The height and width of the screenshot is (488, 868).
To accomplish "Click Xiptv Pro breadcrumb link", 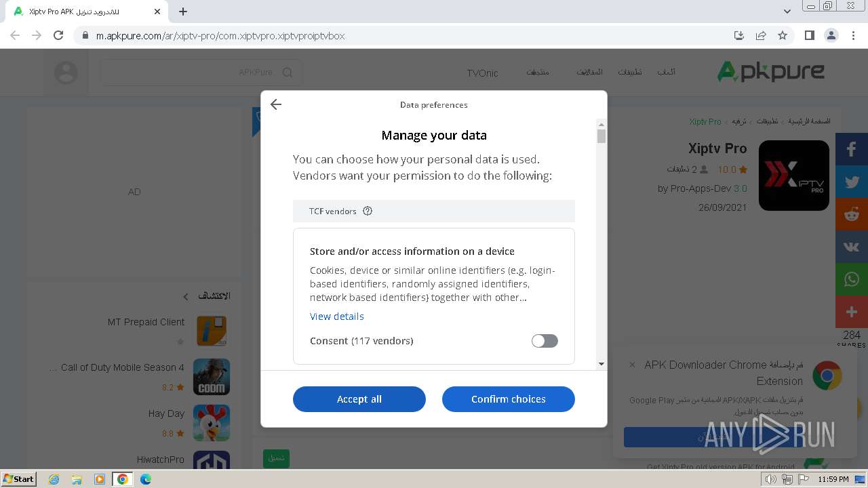I will point(705,121).
